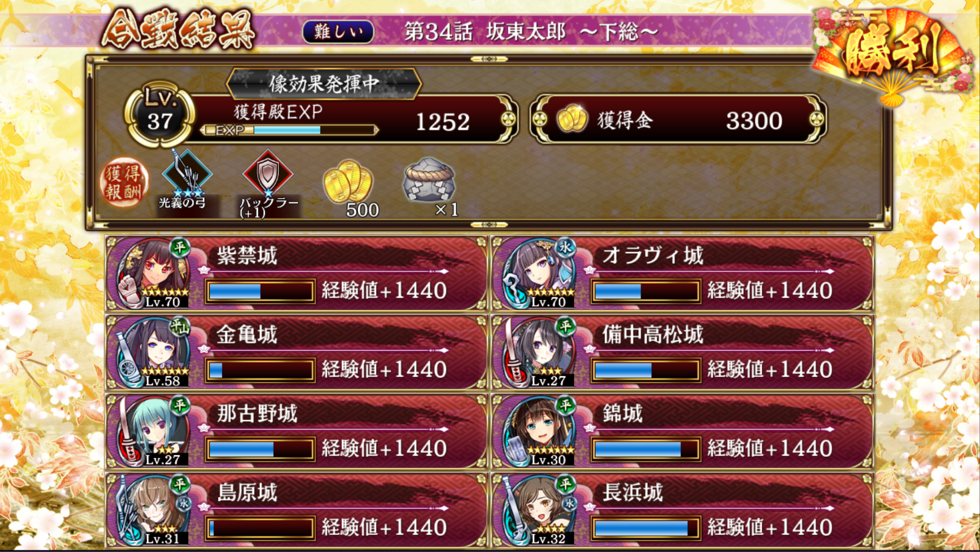
Task: Click the 500 gold coin reward
Action: 348,181
